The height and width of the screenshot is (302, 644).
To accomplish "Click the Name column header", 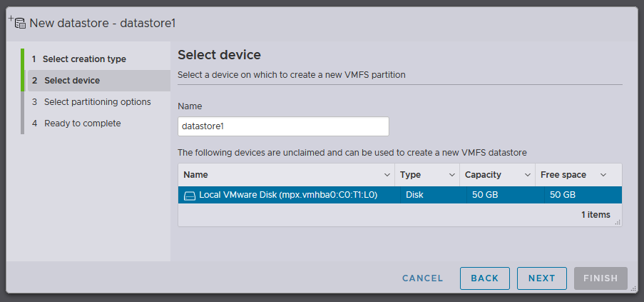I will [286, 175].
